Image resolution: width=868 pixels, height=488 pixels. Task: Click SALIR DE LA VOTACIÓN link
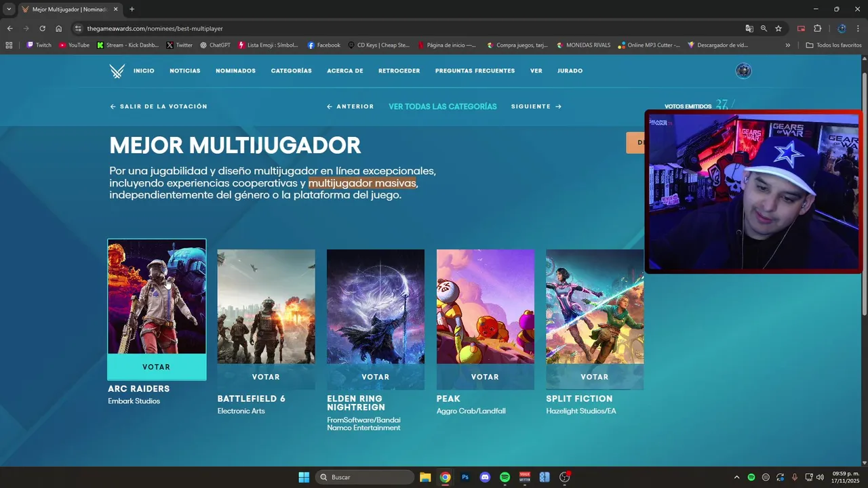click(159, 106)
